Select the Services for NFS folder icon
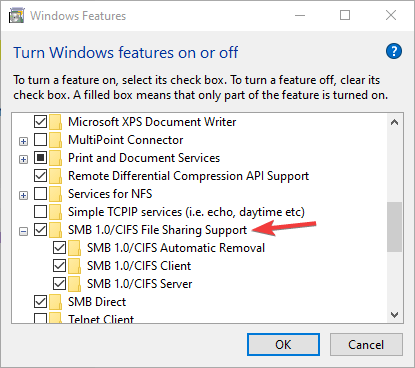The height and width of the screenshot is (368, 415). click(56, 194)
